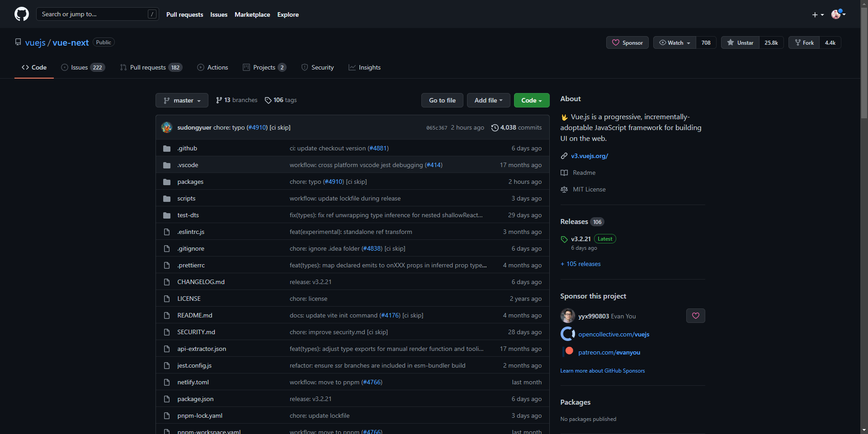This screenshot has height=434, width=868.
Task: Open the .github folder icon
Action: (x=167, y=149)
